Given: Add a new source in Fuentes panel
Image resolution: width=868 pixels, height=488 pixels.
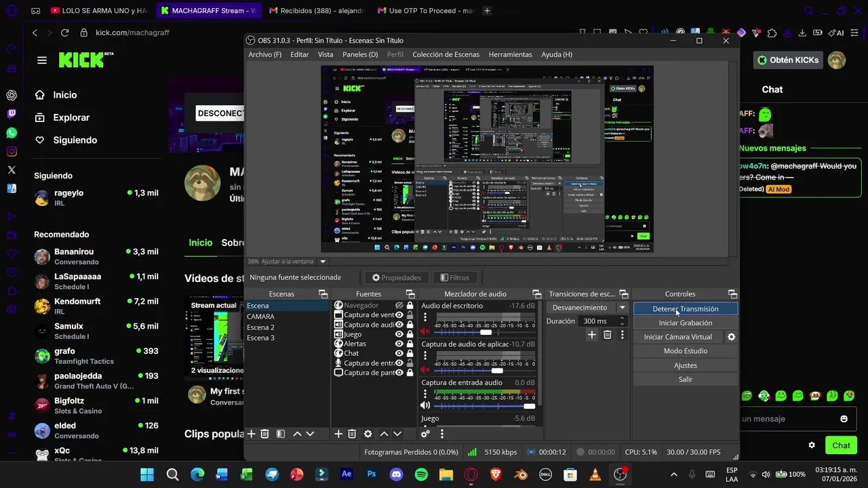Looking at the screenshot, I should pyautogui.click(x=338, y=434).
